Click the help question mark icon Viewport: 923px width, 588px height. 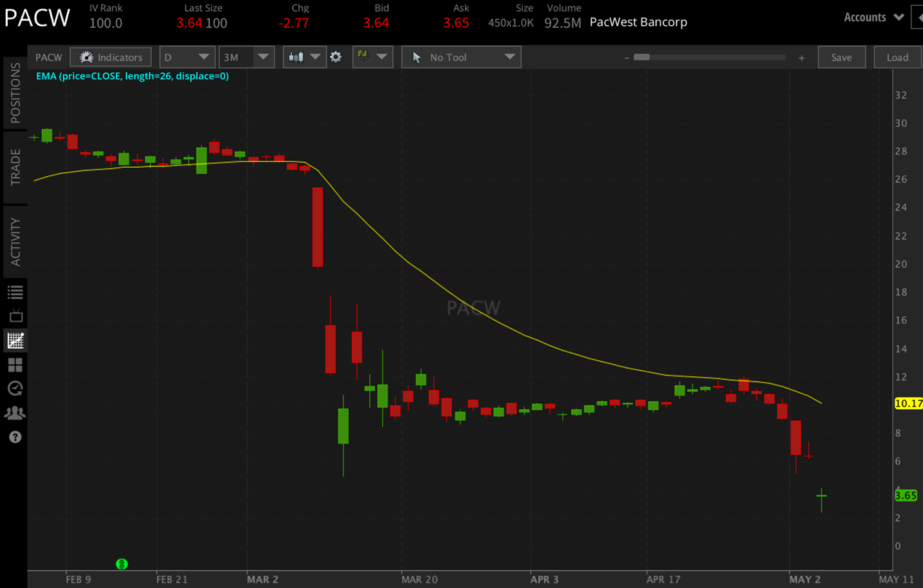[15, 437]
